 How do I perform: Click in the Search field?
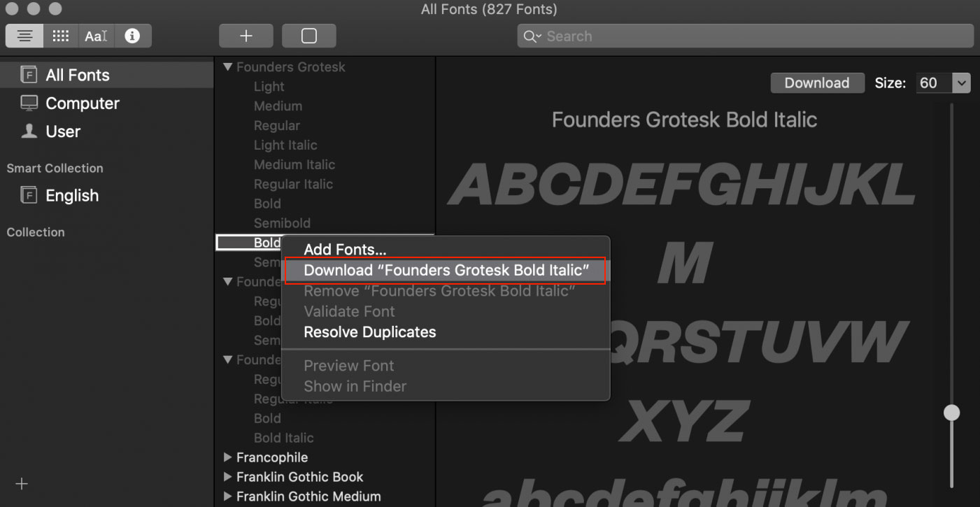click(745, 36)
